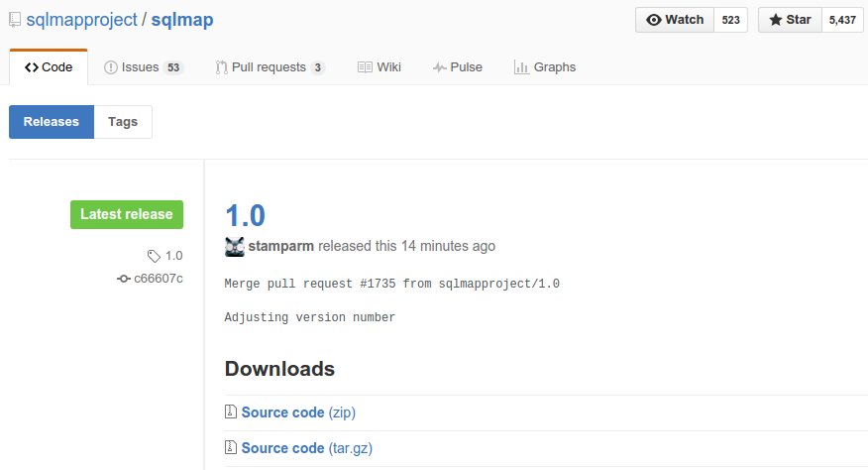868x470 pixels.
Task: Click the commit icon beside c66607c
Action: pos(124,279)
